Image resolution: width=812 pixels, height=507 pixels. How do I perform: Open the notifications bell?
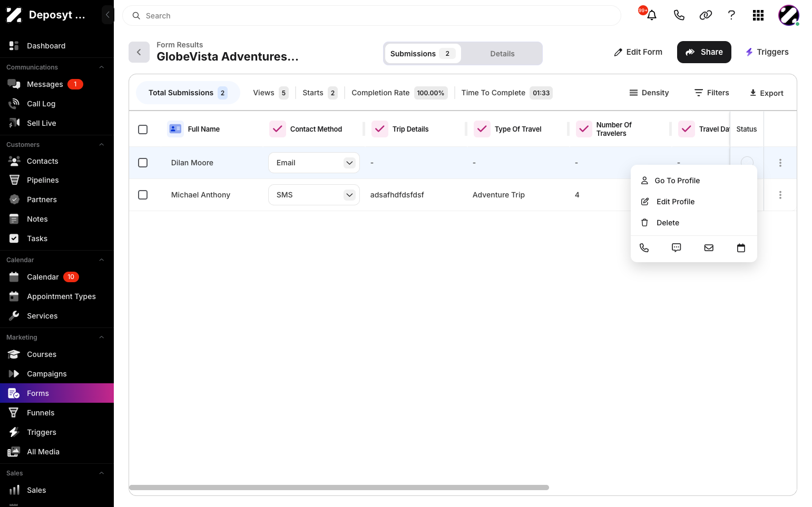point(652,15)
